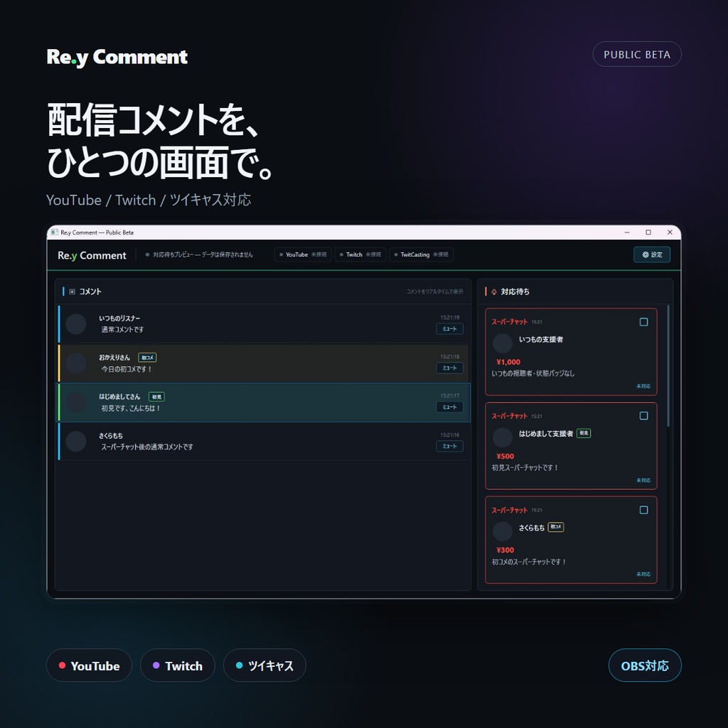
Task: Click the timestamp 15:21:16
Action: pyautogui.click(x=450, y=435)
